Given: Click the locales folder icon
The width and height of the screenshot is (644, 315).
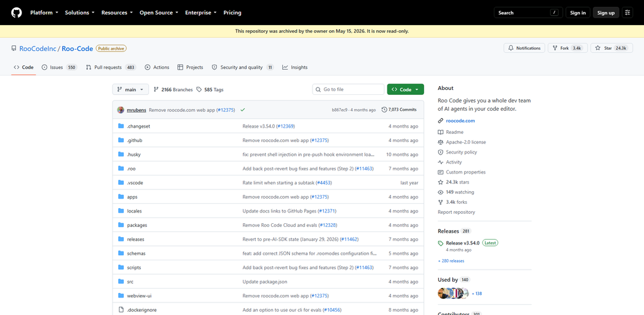Looking at the screenshot, I should pyautogui.click(x=121, y=211).
